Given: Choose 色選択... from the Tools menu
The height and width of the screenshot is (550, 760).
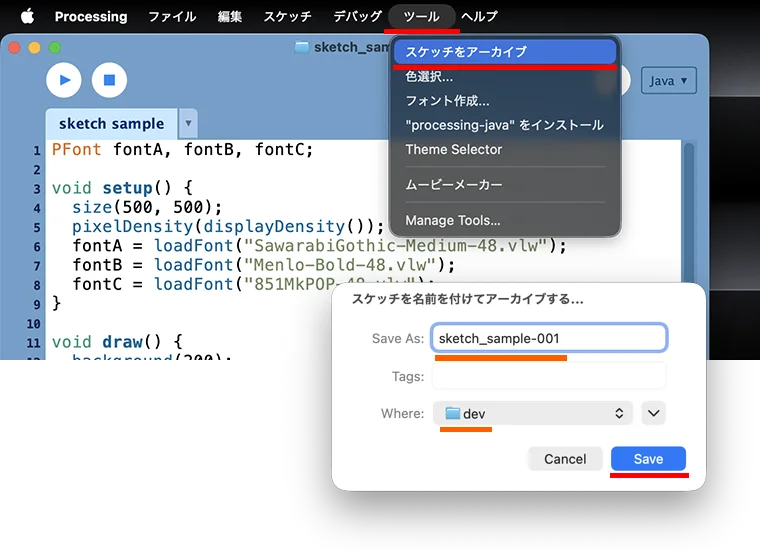Looking at the screenshot, I should 505,77.
